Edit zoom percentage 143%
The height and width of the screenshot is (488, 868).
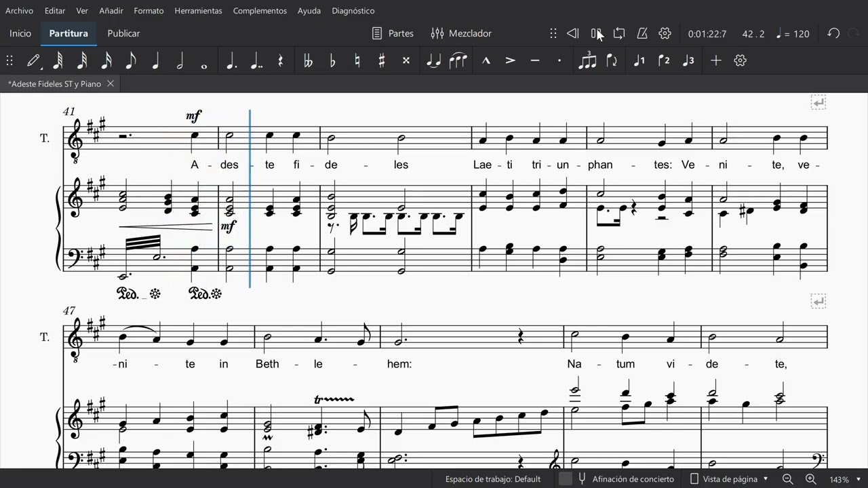point(839,479)
